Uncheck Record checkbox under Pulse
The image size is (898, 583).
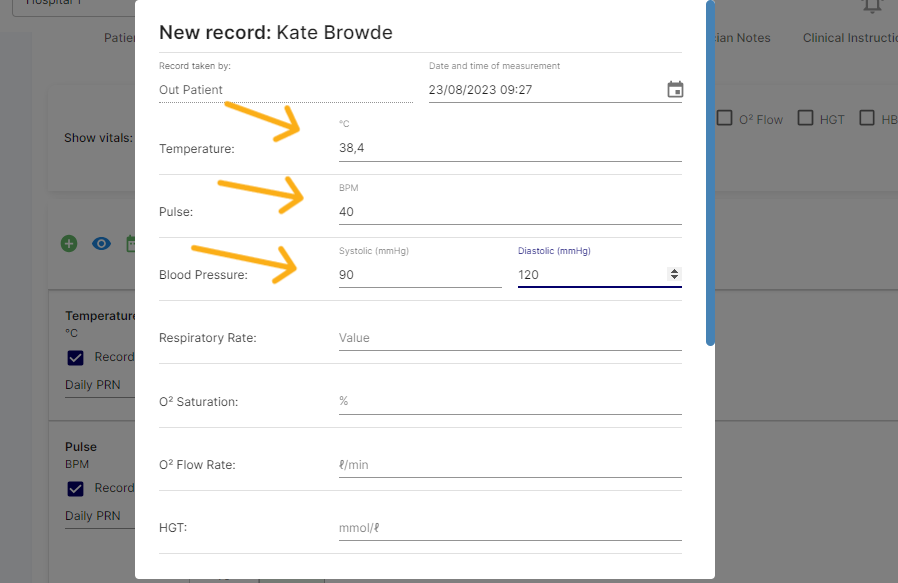[x=75, y=488]
